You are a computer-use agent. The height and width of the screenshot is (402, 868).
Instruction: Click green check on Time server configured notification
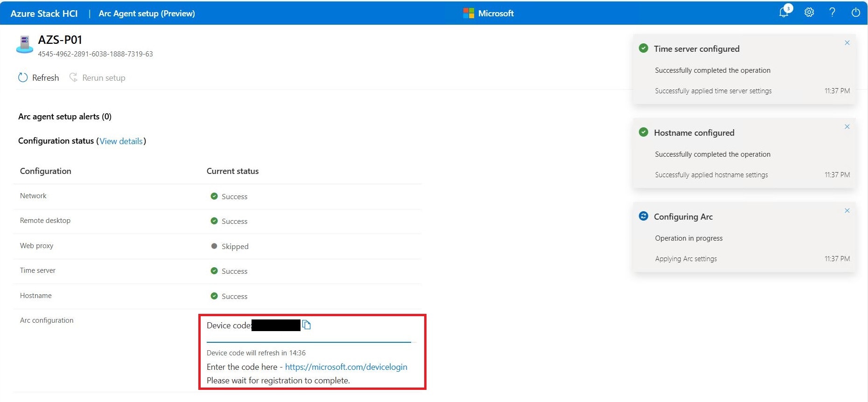pos(644,48)
